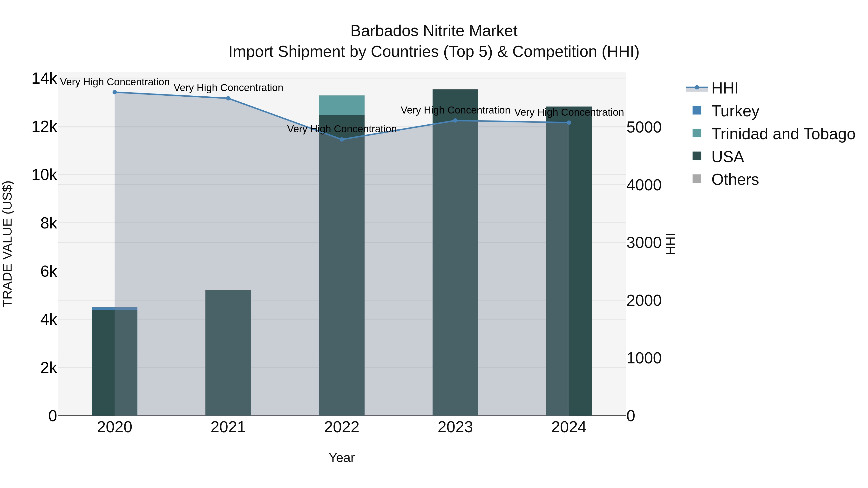Click the 2020 x-axis label
The image size is (868, 488).
(x=115, y=427)
